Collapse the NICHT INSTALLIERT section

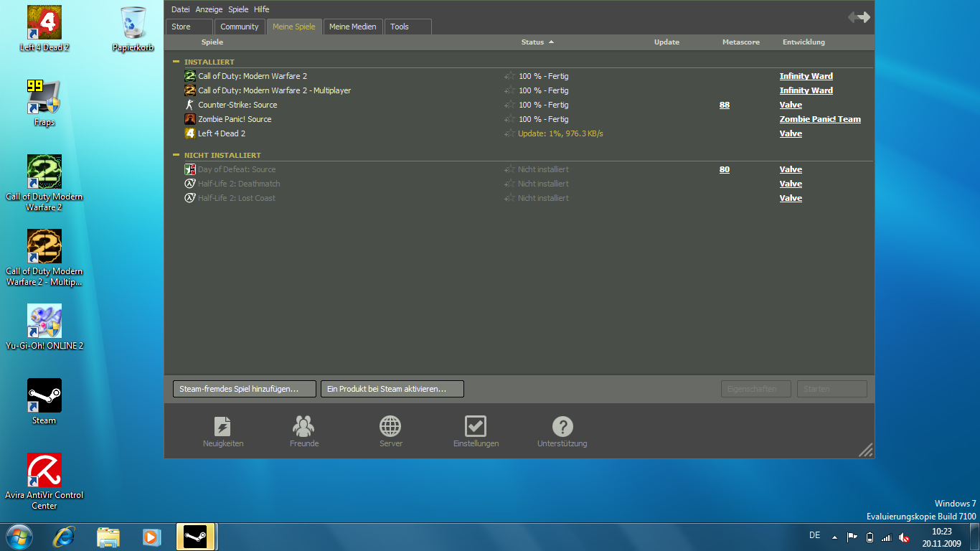pos(176,155)
